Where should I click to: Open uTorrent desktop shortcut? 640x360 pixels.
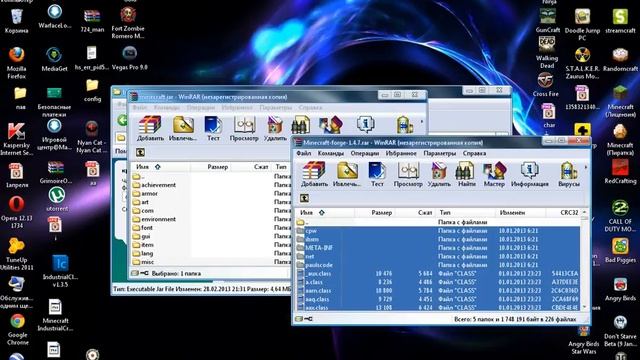(57, 200)
